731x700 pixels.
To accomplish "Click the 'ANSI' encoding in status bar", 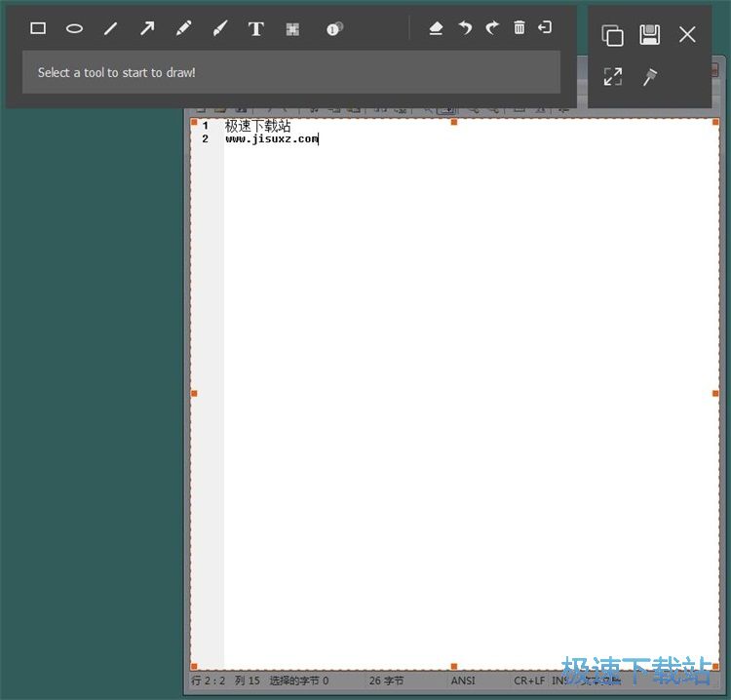I will [x=463, y=681].
